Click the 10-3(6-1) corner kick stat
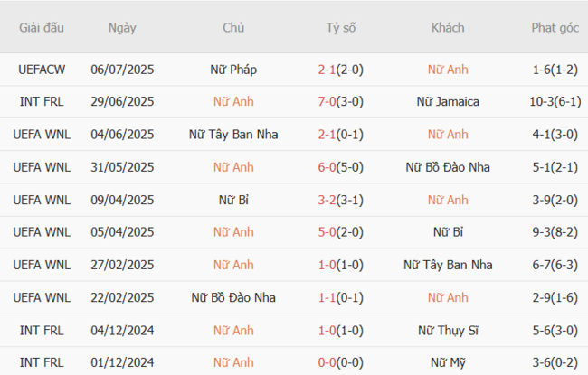Viewport: 588px width, 375px height. point(555,102)
